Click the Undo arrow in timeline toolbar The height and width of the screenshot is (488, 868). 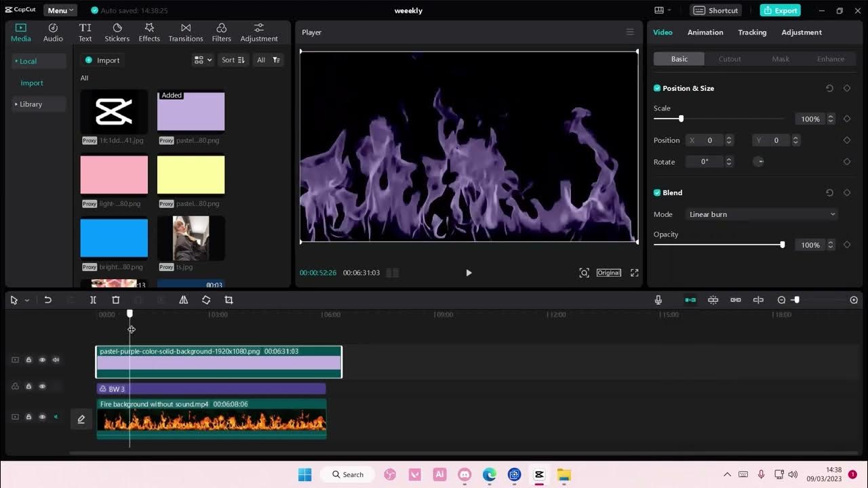pyautogui.click(x=47, y=300)
